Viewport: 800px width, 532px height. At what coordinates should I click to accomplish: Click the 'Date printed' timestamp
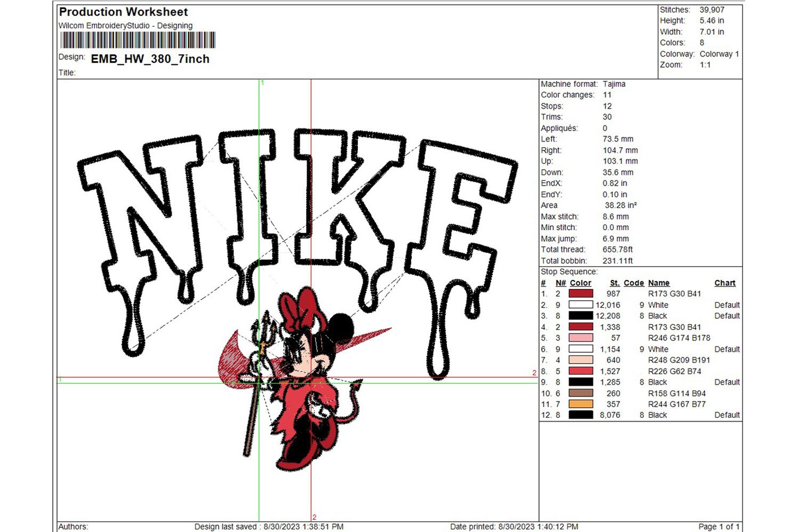point(514,527)
